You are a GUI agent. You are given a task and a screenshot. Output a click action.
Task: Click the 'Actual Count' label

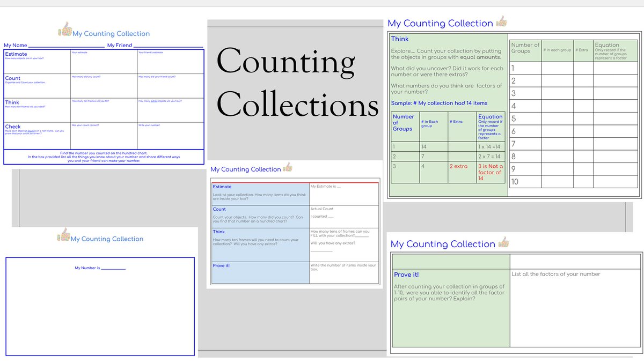pyautogui.click(x=322, y=209)
